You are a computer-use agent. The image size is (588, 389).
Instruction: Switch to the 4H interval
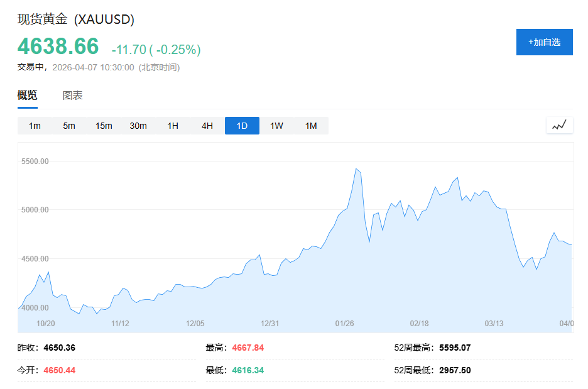(x=207, y=125)
